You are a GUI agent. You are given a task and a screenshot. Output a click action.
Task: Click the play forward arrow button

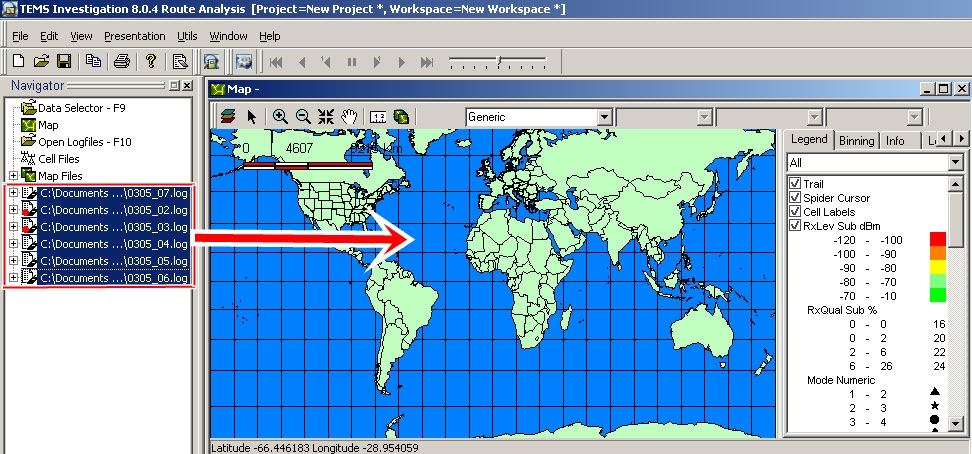(x=402, y=62)
